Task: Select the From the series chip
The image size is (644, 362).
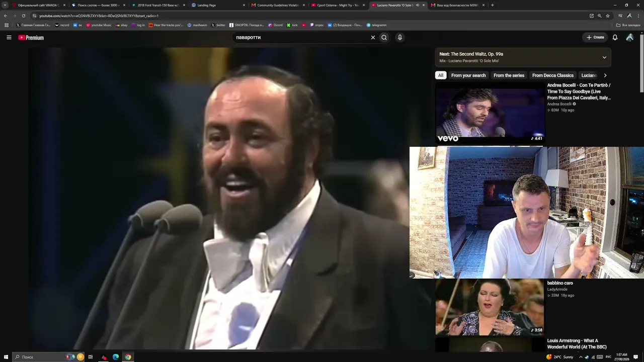Action: (x=509, y=75)
